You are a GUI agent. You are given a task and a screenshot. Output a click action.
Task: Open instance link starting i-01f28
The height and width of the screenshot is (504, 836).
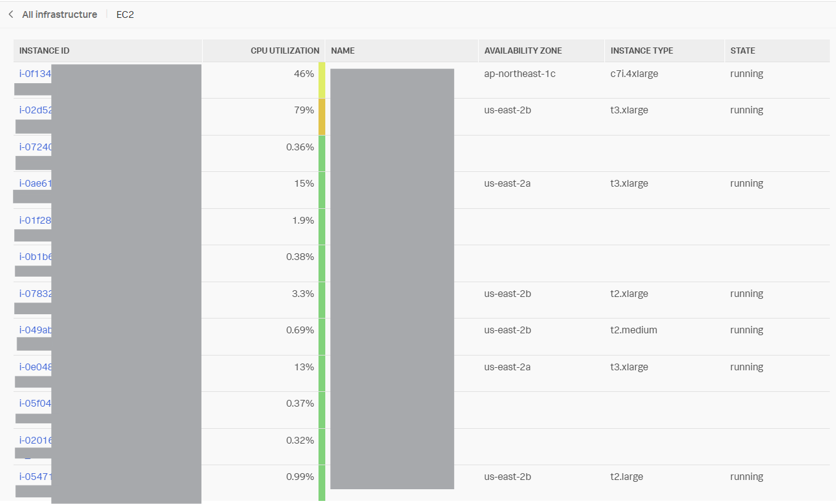point(35,221)
